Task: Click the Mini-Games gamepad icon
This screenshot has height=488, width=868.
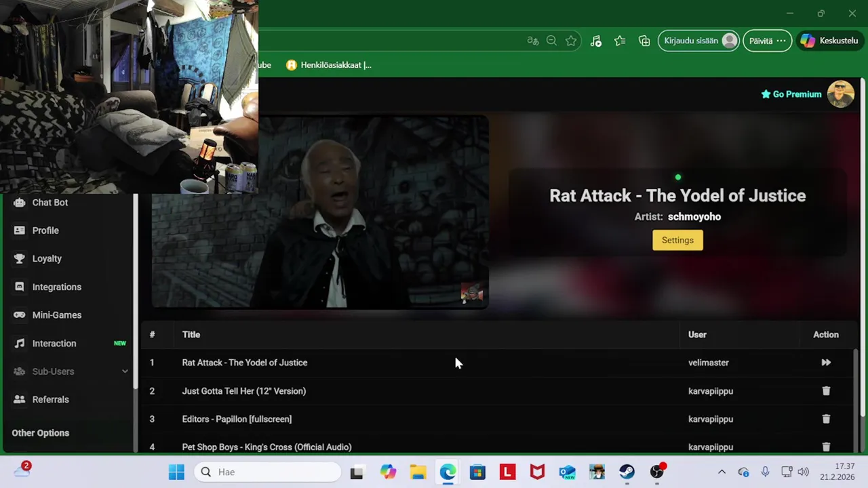Action: point(19,315)
